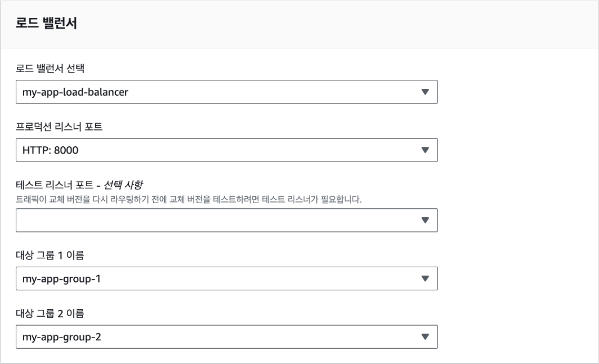599x364 pixels.
Task: Open the empty 테스트 리스너 포트 dropdown
Action: coord(226,220)
